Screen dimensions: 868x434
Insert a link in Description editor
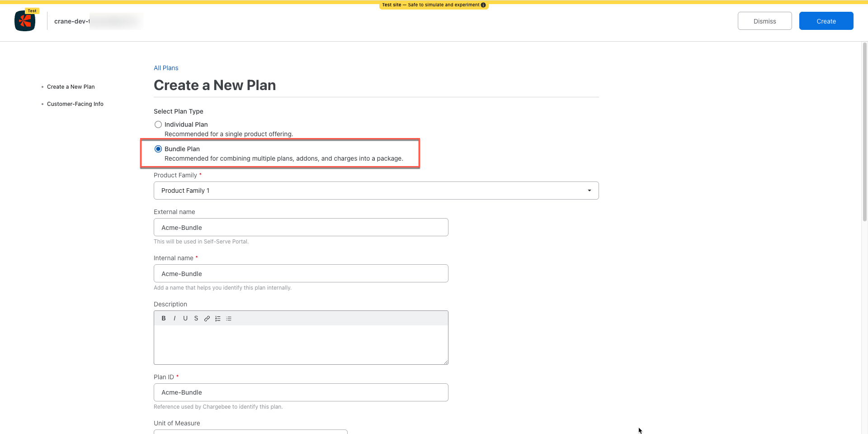[207, 319]
